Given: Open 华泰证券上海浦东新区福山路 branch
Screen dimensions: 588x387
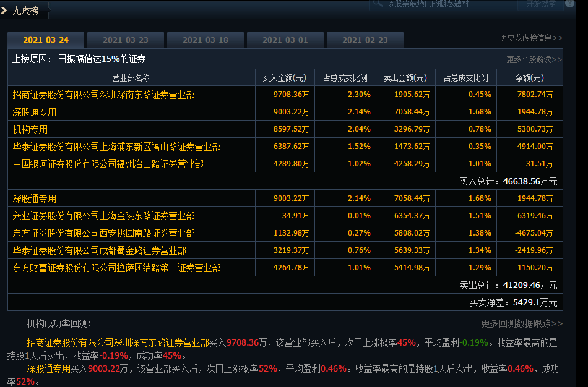Looking at the screenshot, I should (116, 147).
